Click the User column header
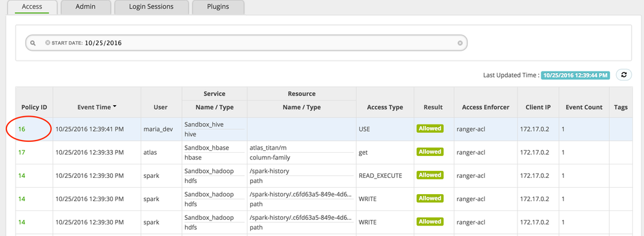This screenshot has height=236, width=644. click(x=161, y=107)
